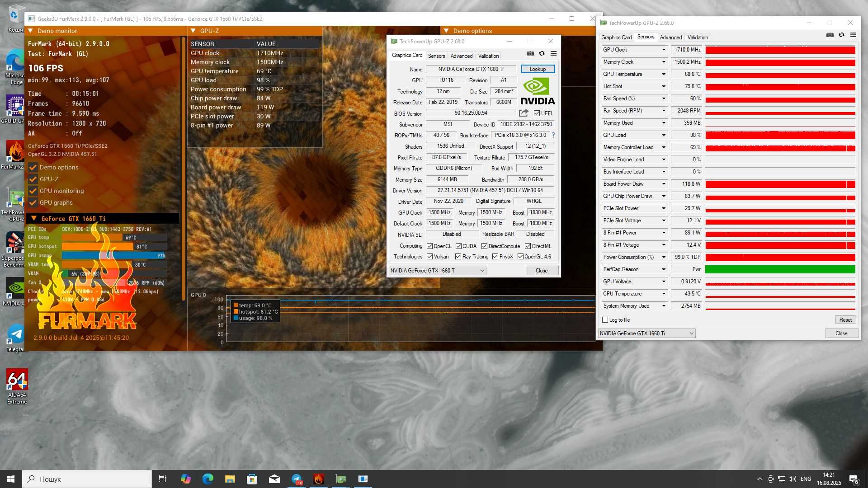
Task: Click the Bus Interface question mark icon
Action: coord(553,135)
